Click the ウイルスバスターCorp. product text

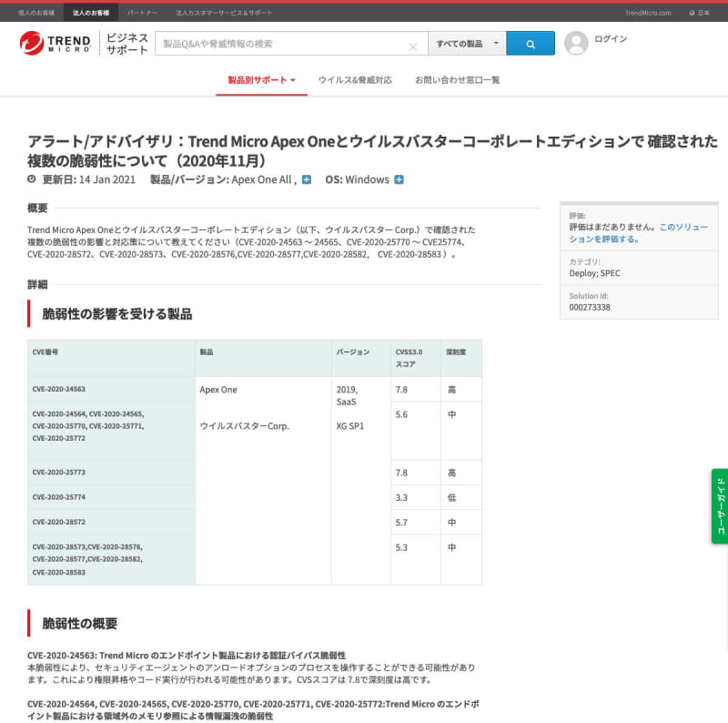(x=245, y=426)
